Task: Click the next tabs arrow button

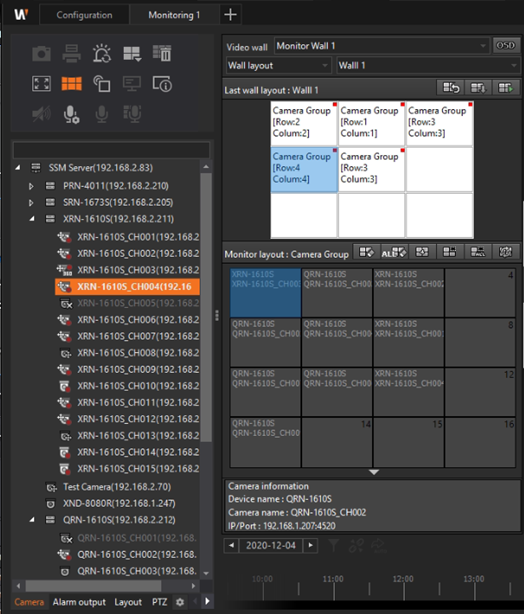Action: [207, 601]
